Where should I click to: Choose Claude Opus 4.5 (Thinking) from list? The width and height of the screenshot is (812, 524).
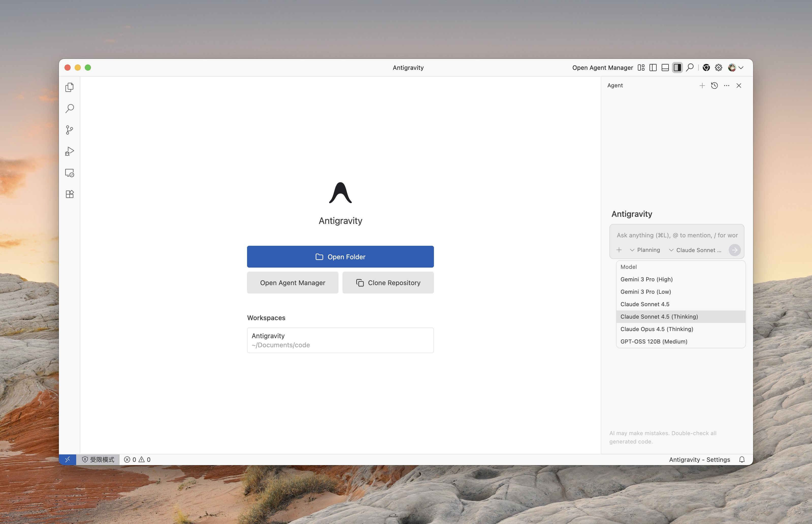656,329
